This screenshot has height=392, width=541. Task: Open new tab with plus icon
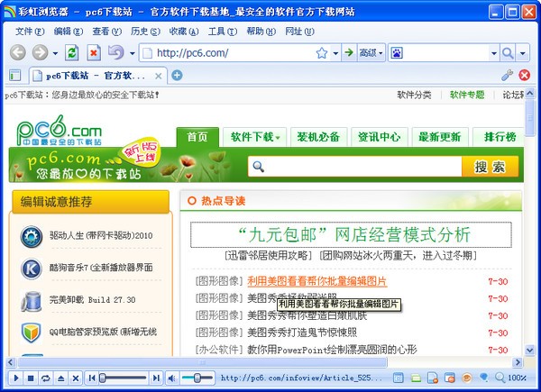(177, 75)
